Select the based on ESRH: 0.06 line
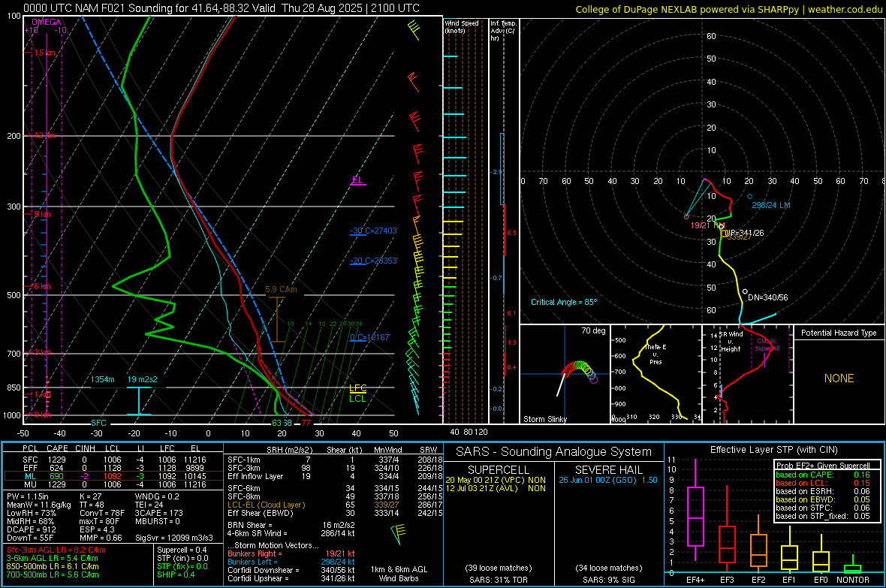Image resolution: width=886 pixels, height=588 pixels. [823, 491]
